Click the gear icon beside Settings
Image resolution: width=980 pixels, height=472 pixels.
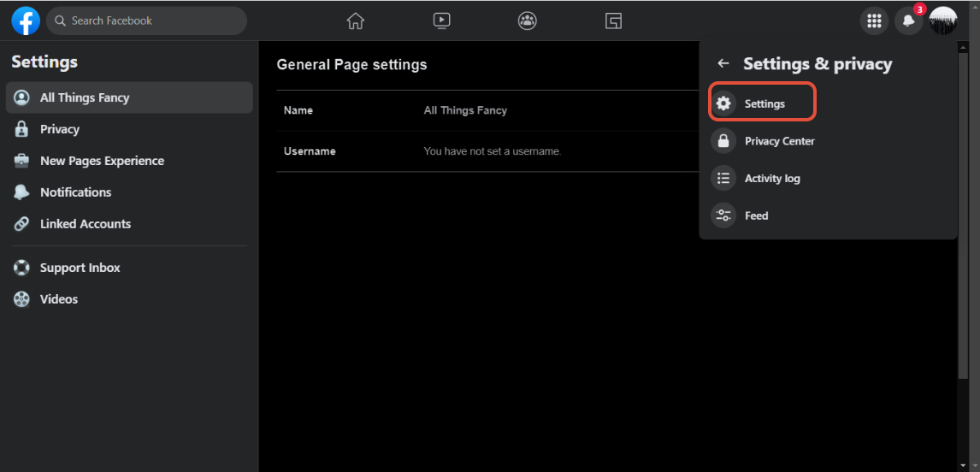723,103
